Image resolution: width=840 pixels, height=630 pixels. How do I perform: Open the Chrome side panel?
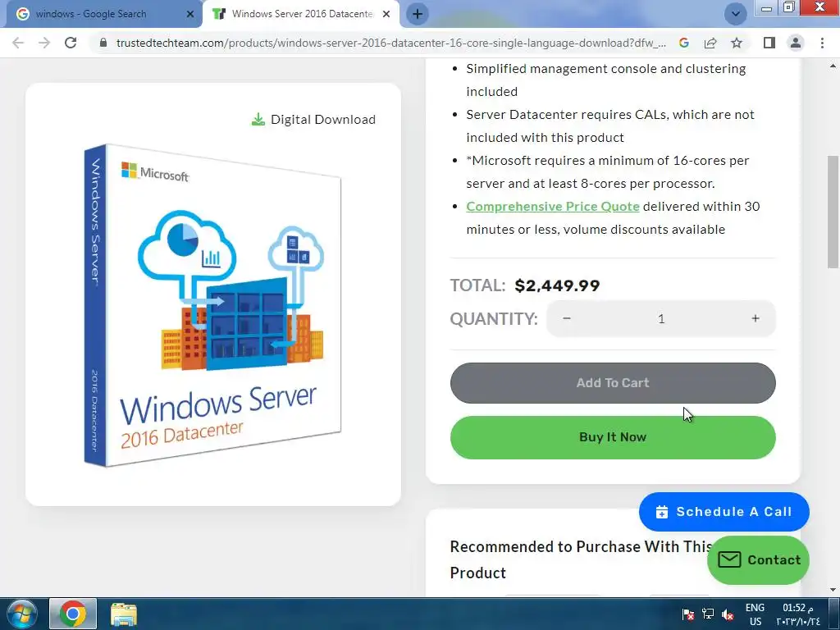tap(769, 43)
